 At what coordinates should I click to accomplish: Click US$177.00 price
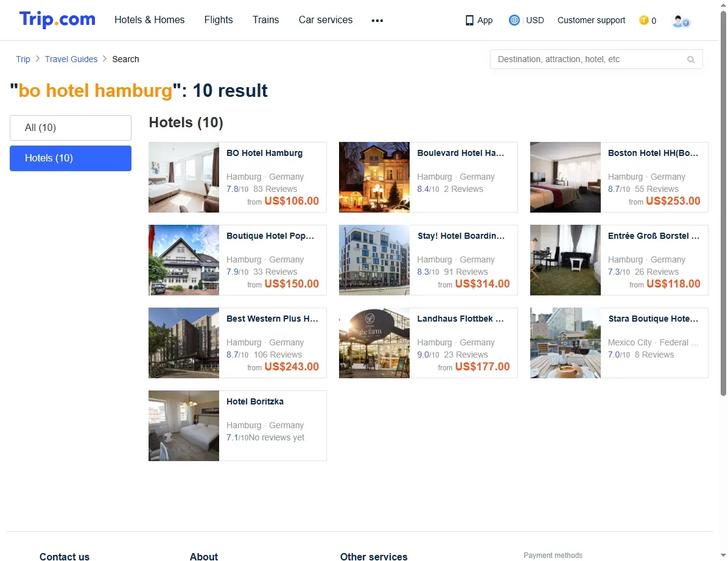click(483, 366)
